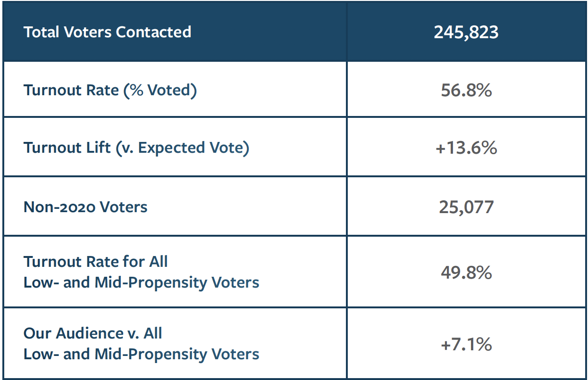Select the Turnout Lift (v. Expected Vote) label
588x380 pixels.
[x=136, y=148]
